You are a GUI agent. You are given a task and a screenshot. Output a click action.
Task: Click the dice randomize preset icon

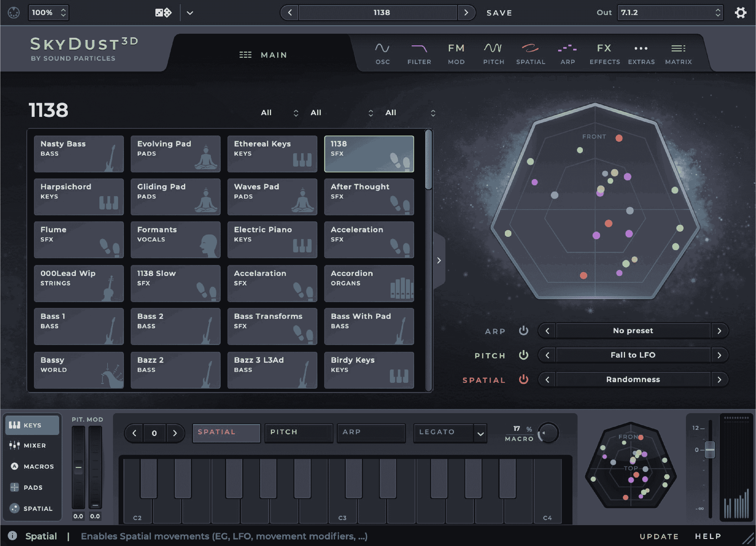tap(163, 13)
